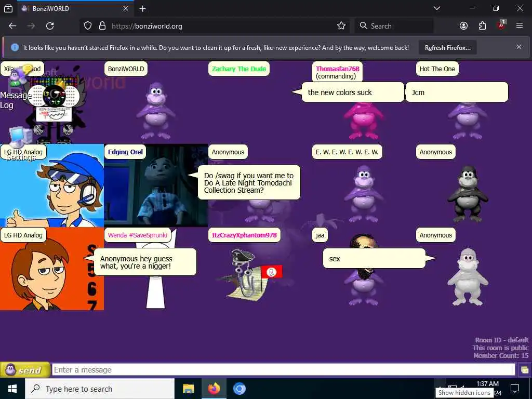Open the blue browser icon in taskbar
Image resolution: width=532 pixels, height=399 pixels.
239,389
